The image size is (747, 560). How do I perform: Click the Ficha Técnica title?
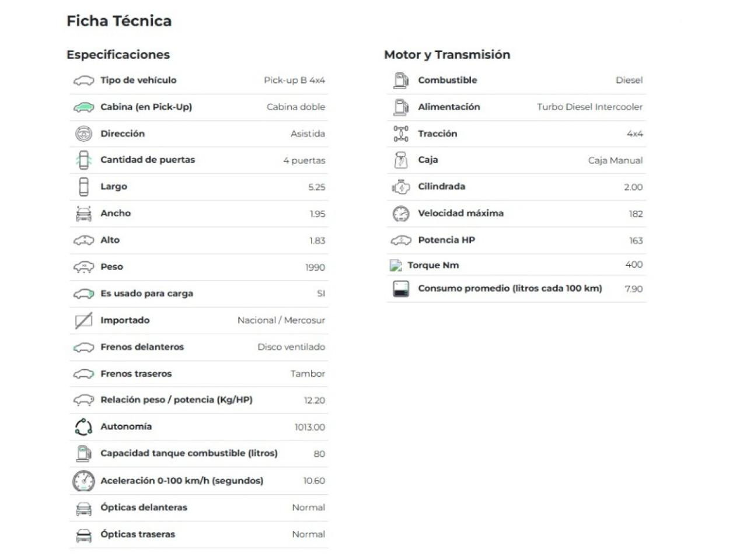coord(119,21)
